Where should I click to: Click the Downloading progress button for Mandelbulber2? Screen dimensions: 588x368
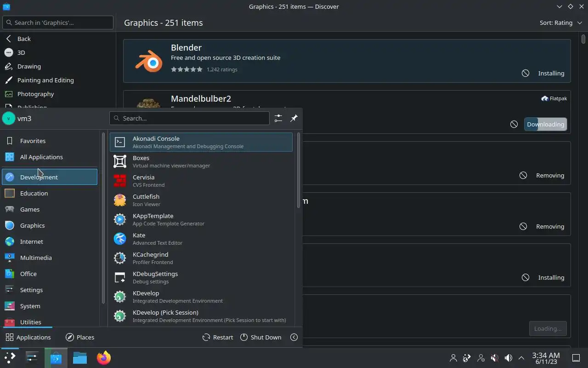point(545,124)
